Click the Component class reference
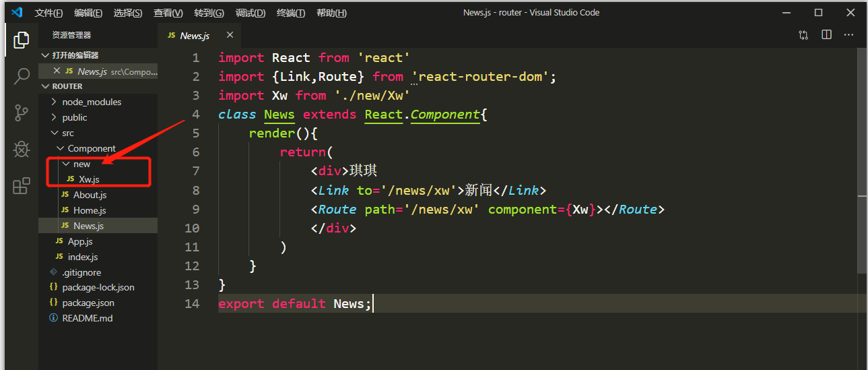Image resolution: width=868 pixels, height=370 pixels. pos(446,115)
